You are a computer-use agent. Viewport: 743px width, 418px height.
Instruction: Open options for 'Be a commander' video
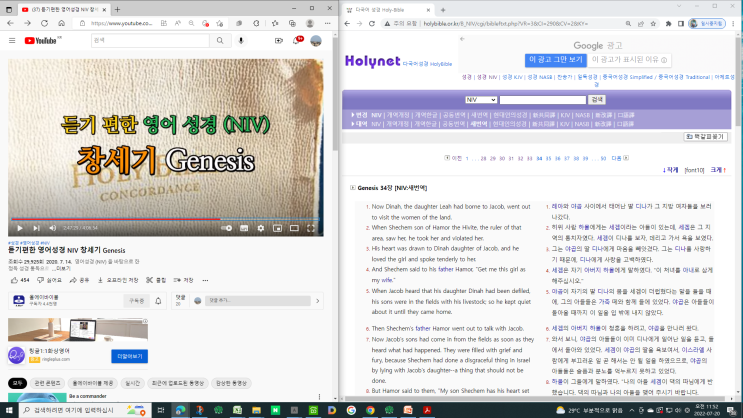319,397
